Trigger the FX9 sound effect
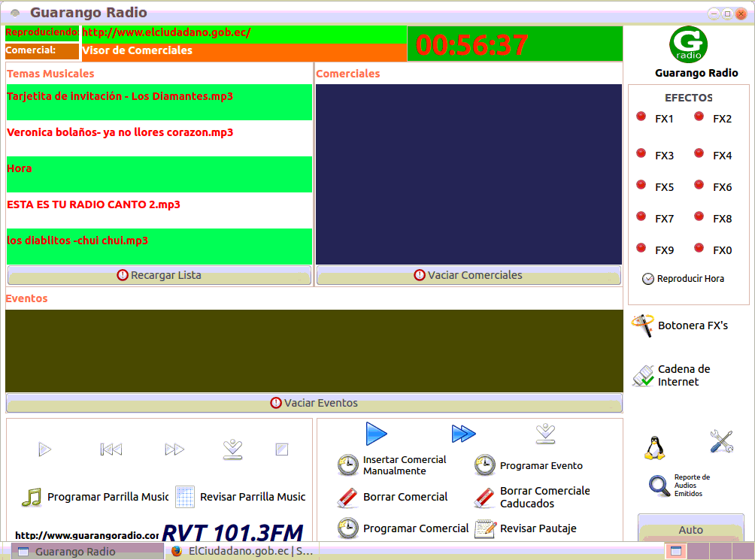The height and width of the screenshot is (560, 755). (655, 250)
